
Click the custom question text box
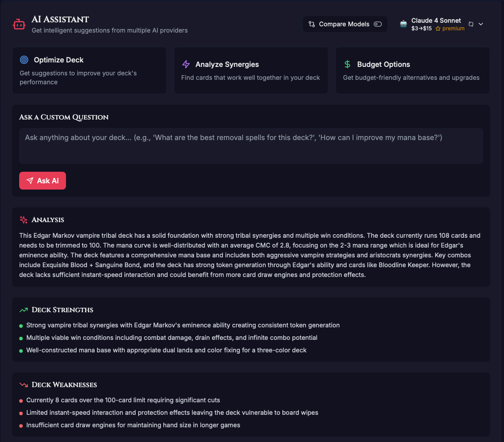(251, 146)
